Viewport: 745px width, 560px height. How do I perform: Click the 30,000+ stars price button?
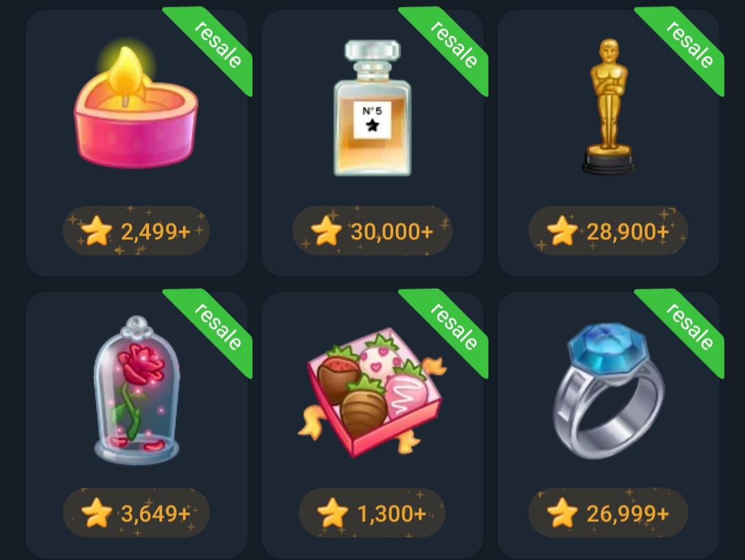coord(372,231)
